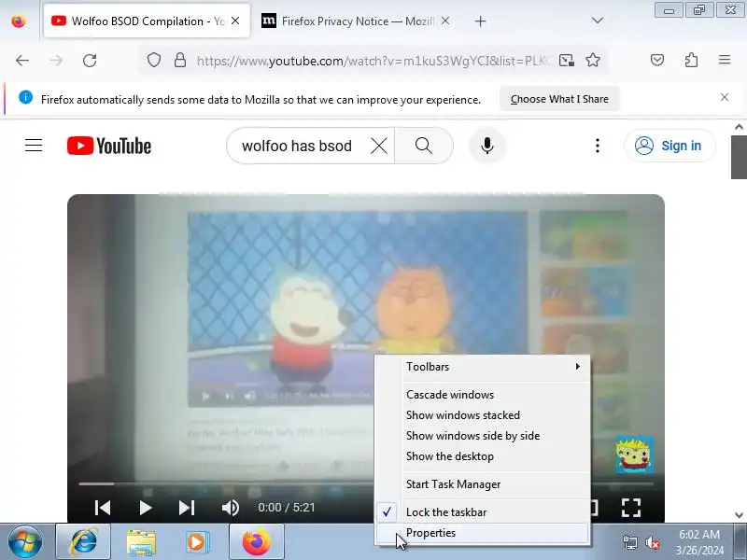This screenshot has height=560, width=747.
Task: Reload the page with refresh icon
Action: (x=90, y=61)
